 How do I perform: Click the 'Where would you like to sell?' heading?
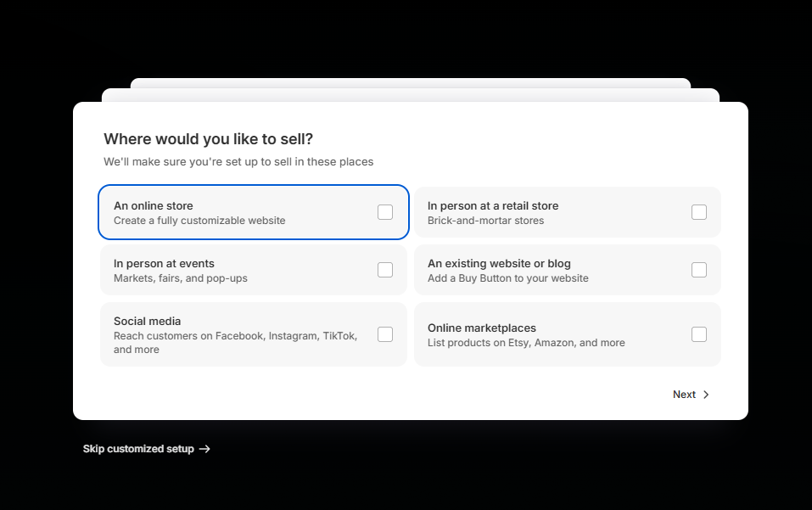pos(209,139)
